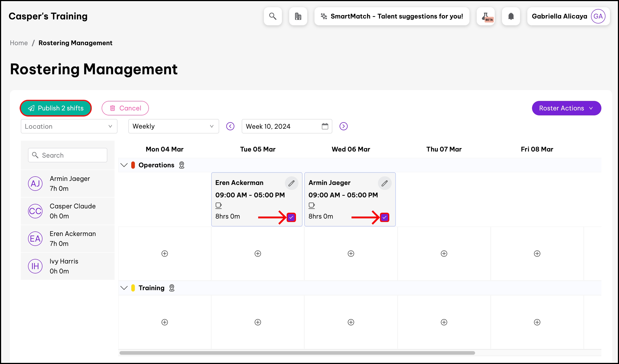Uncheck Armin Jaeger's shift checkbox
Image resolution: width=619 pixels, height=364 pixels.
(385, 217)
